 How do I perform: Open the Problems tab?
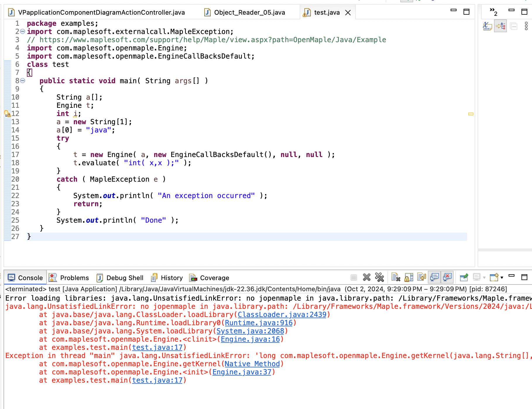(69, 278)
